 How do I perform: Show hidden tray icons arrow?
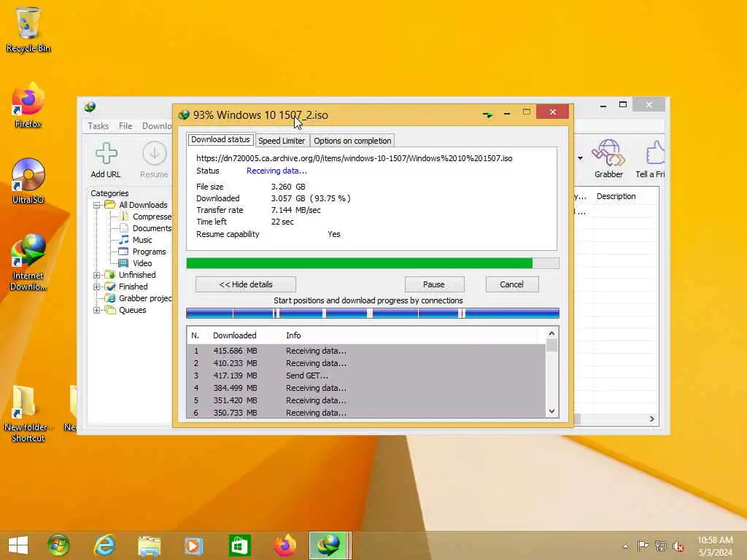[x=625, y=546]
